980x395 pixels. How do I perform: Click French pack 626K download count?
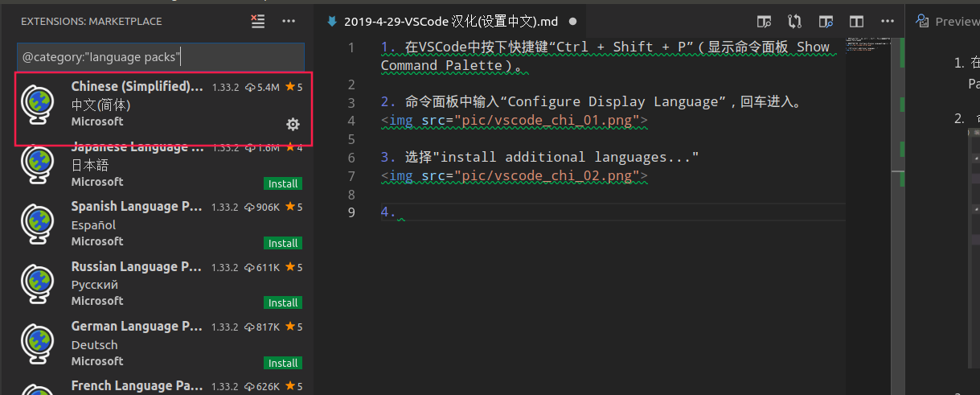(262, 387)
